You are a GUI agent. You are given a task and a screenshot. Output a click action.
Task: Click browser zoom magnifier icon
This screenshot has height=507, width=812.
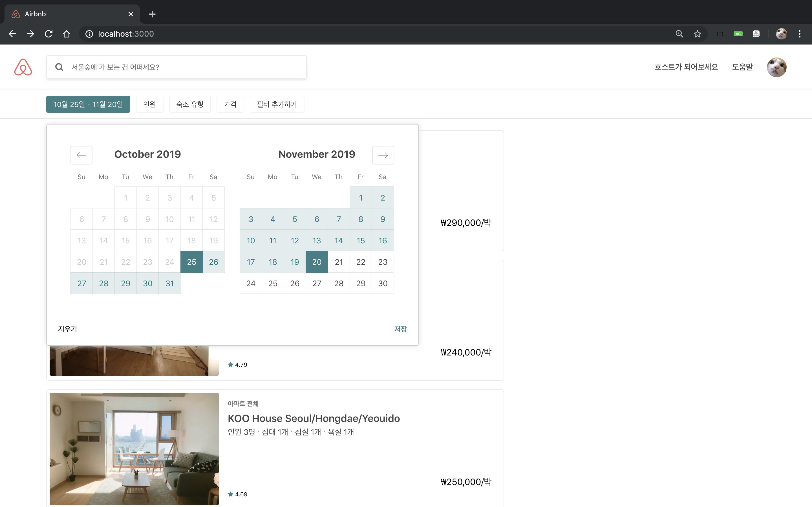click(x=679, y=34)
